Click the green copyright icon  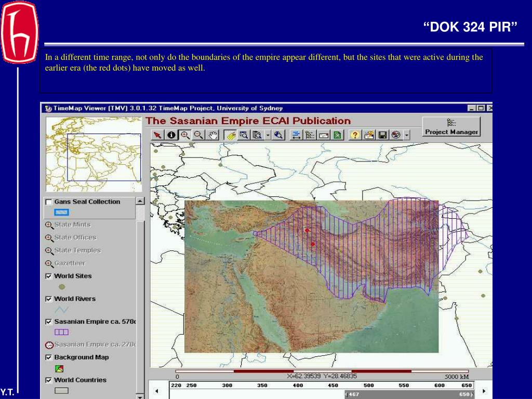337,135
